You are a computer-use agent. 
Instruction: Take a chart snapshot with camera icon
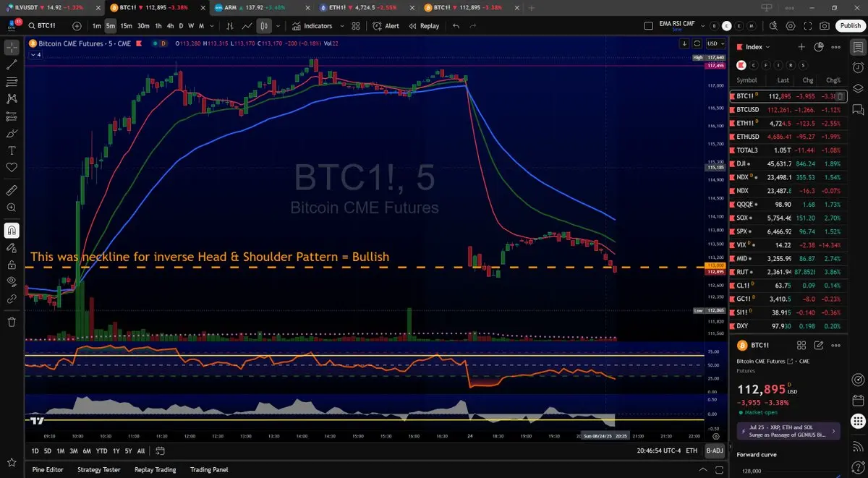[x=825, y=26]
